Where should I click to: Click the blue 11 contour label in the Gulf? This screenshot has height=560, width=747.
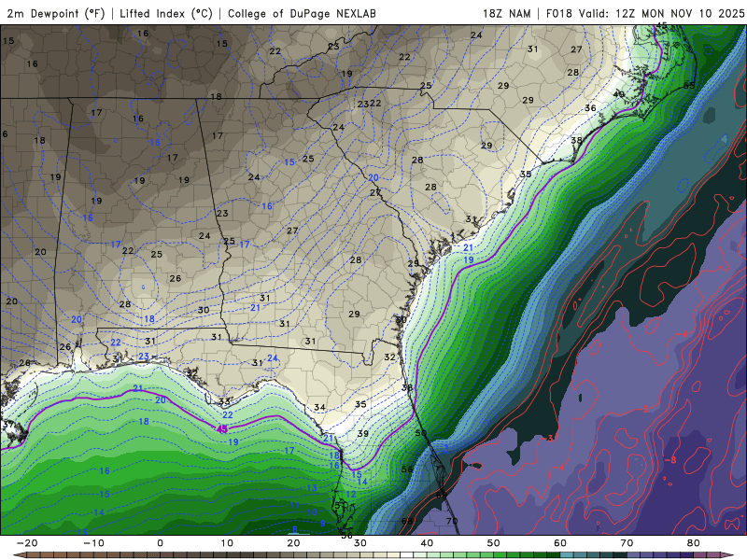coord(295,506)
